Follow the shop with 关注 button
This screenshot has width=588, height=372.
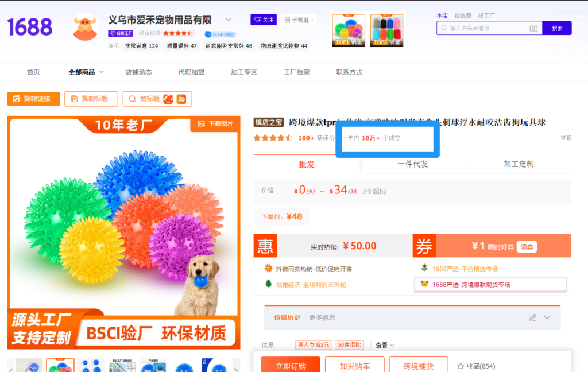click(x=264, y=20)
